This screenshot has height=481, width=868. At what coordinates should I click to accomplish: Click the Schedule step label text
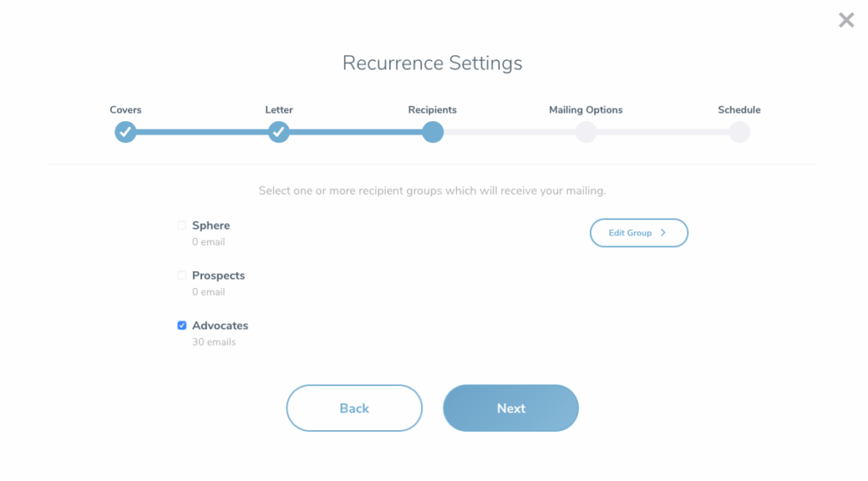[x=739, y=110]
